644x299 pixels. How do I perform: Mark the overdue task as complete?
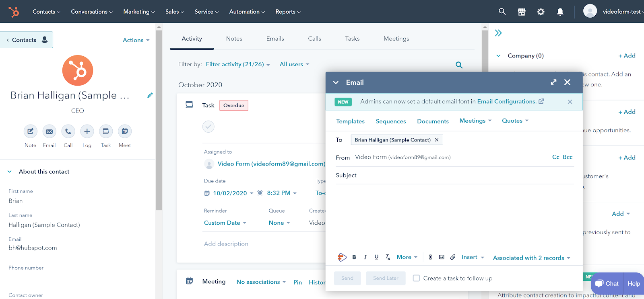pos(208,127)
